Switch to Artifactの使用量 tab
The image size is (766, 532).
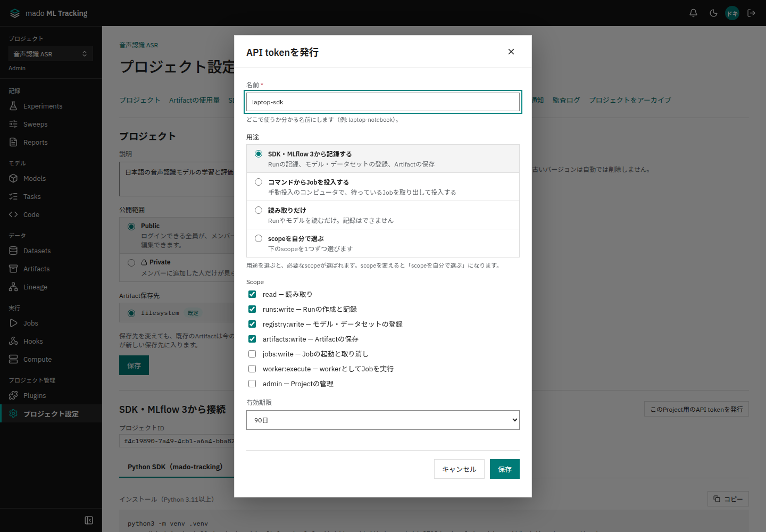coord(194,100)
